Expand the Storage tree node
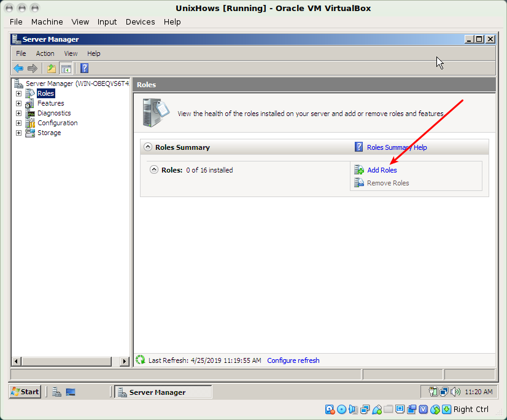Viewport: 507px width, 420px height. coord(19,133)
